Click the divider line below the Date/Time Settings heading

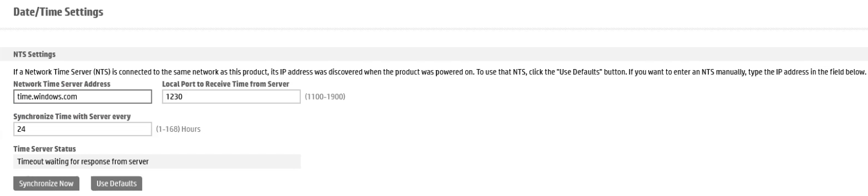coord(434,28)
